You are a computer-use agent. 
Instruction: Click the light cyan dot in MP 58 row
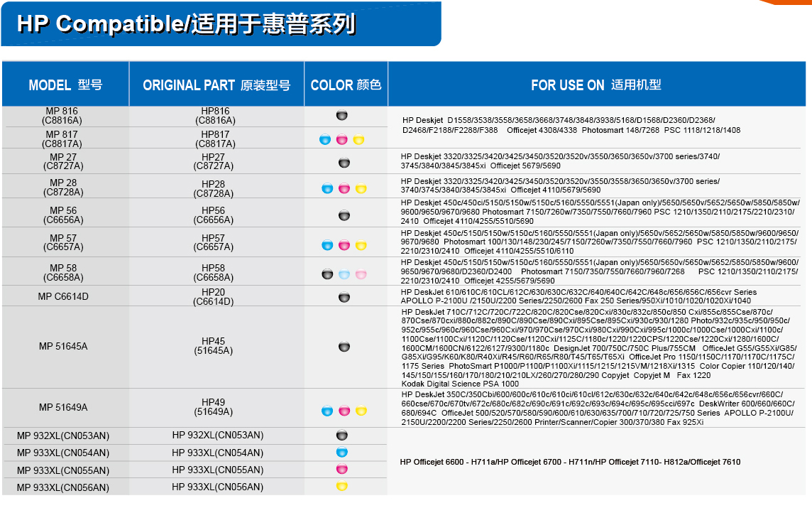pyautogui.click(x=344, y=274)
